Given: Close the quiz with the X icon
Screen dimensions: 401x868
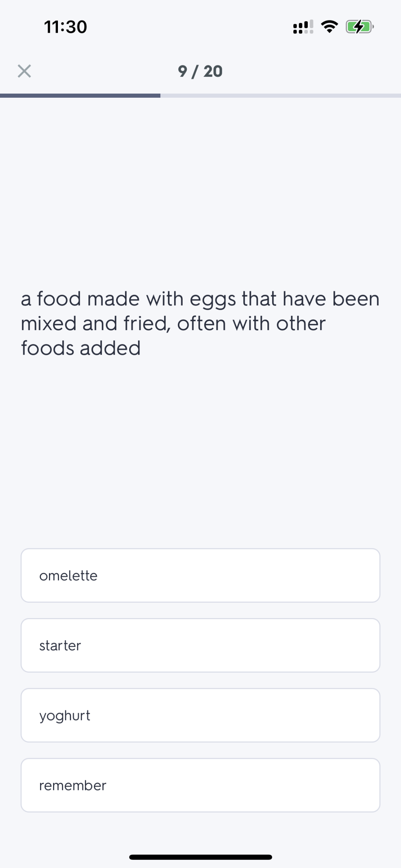Looking at the screenshot, I should [x=25, y=71].
